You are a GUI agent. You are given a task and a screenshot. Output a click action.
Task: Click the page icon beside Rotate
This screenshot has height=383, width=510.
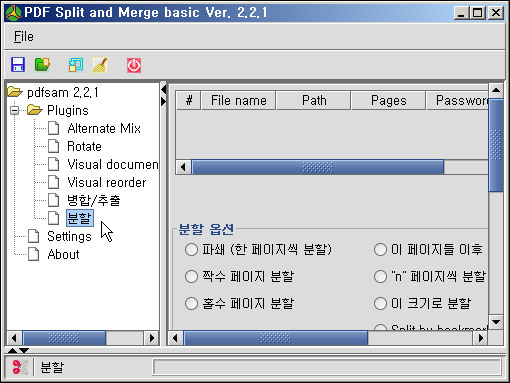tap(53, 146)
